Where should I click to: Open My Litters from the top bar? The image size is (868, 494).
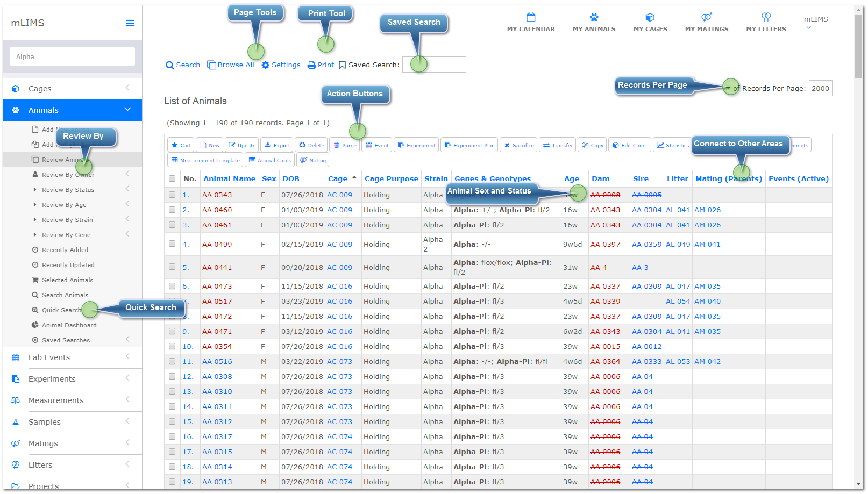(766, 23)
